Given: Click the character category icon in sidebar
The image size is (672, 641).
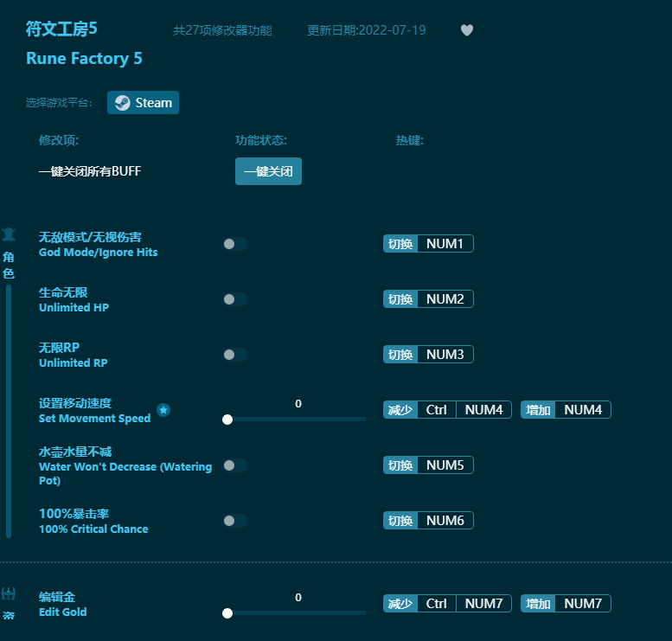Looking at the screenshot, I should coord(9,234).
